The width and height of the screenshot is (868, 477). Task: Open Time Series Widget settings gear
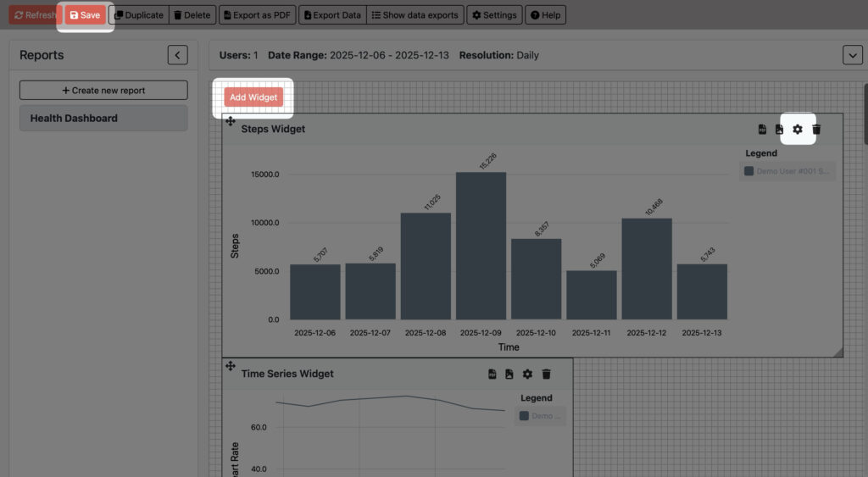click(527, 374)
